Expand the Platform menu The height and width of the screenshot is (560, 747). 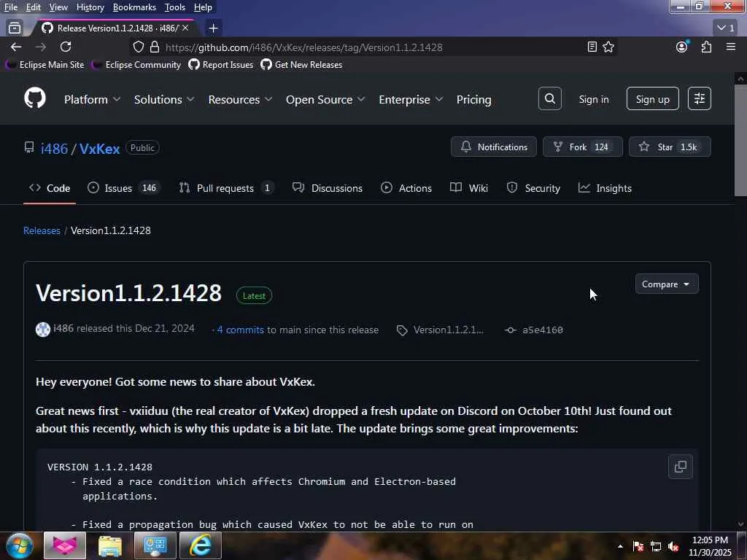(x=92, y=99)
